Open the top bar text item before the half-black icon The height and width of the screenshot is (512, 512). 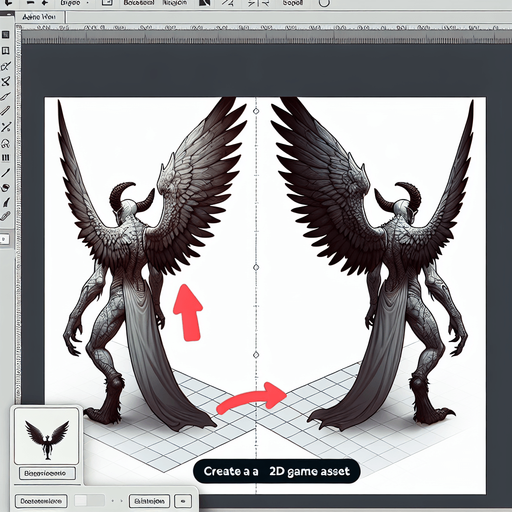(174, 3)
